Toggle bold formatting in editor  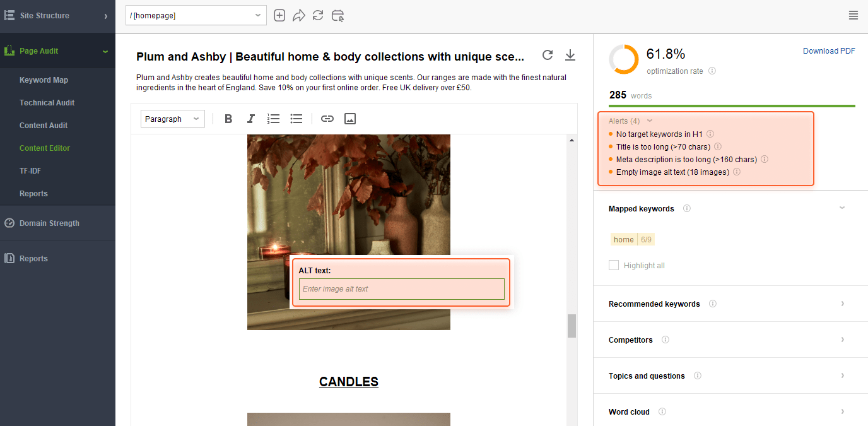228,119
